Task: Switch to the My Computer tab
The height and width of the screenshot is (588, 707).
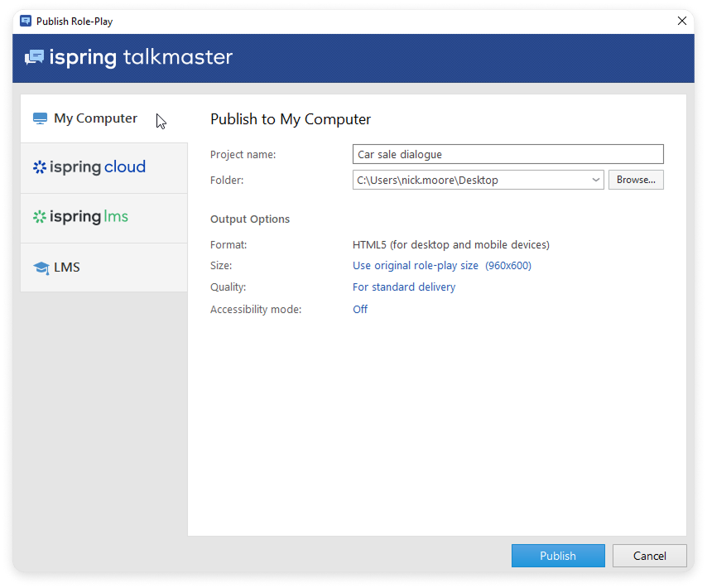Action: 95,118
